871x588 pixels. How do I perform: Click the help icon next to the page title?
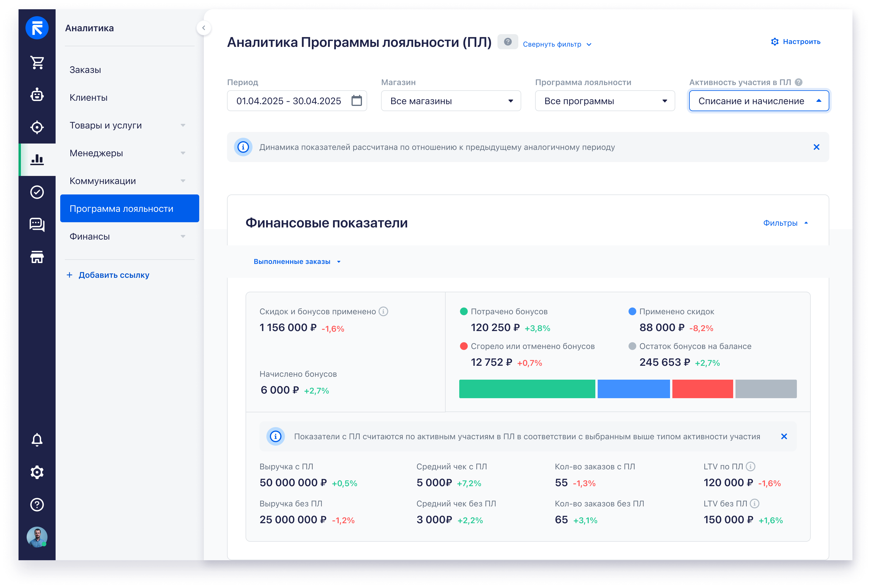click(508, 42)
